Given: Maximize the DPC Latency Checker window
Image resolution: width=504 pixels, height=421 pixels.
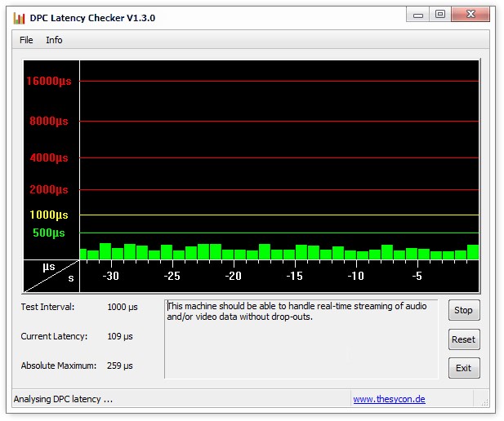Looking at the screenshot, I should [440, 15].
